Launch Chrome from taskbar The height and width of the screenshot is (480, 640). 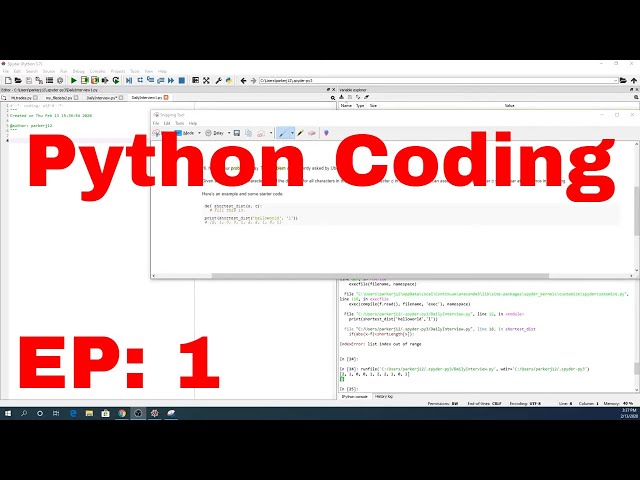pos(122,413)
